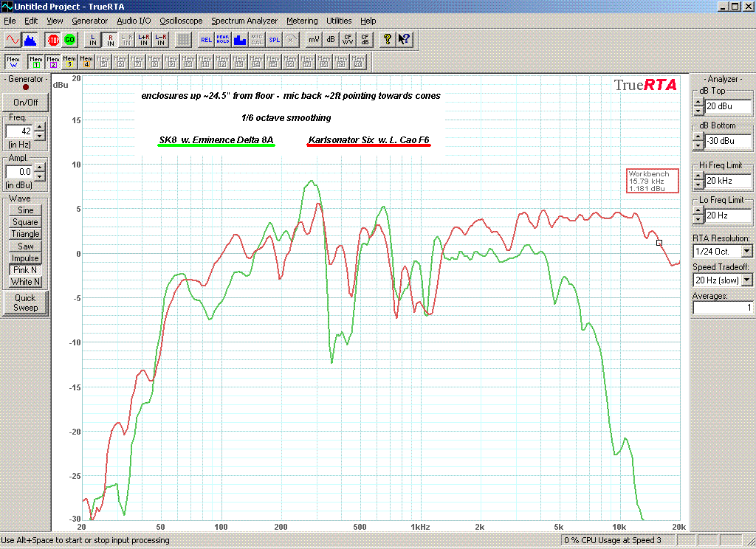This screenshot has width=756, height=549.
Task: Select the Saw waveform
Action: pyautogui.click(x=26, y=246)
